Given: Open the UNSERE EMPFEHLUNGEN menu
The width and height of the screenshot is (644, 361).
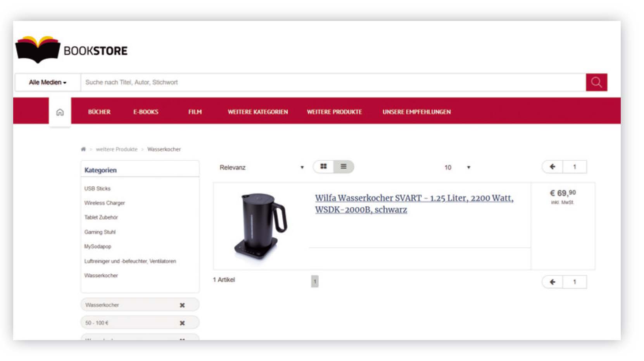Looking at the screenshot, I should (416, 112).
